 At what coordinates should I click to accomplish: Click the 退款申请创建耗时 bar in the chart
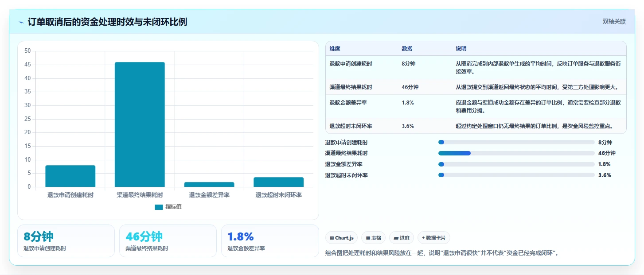(70, 176)
